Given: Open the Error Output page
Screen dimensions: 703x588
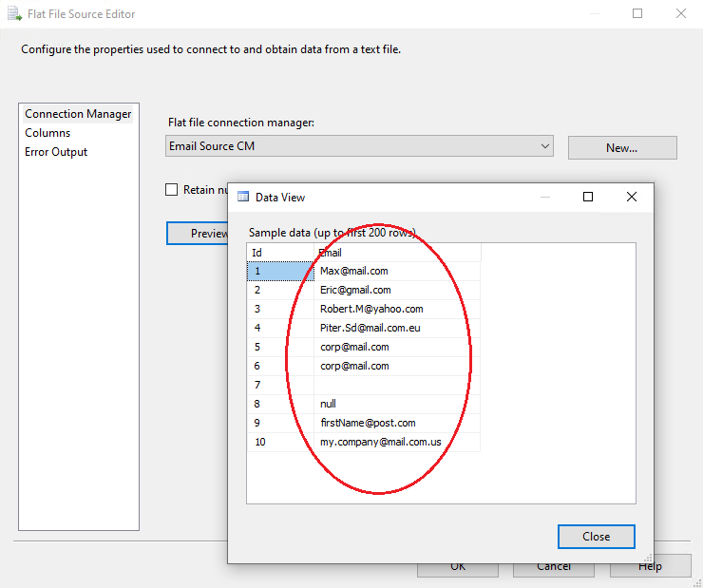Looking at the screenshot, I should [x=56, y=152].
